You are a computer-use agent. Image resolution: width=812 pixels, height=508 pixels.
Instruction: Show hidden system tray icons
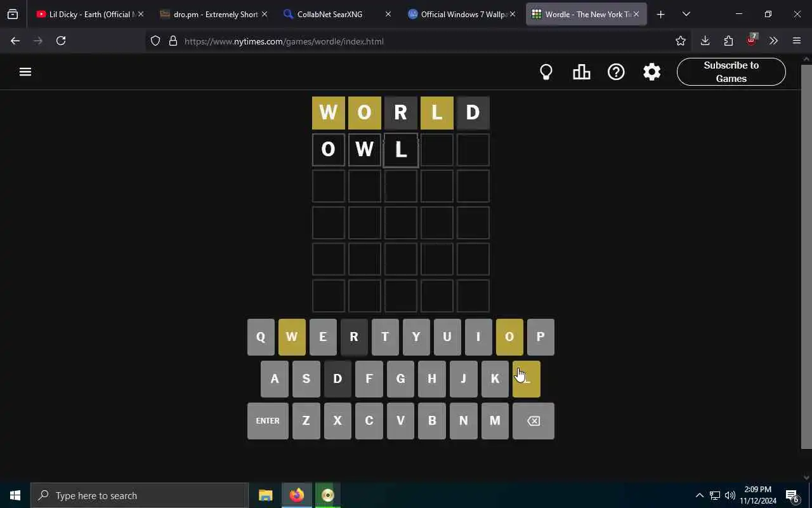coord(699,495)
